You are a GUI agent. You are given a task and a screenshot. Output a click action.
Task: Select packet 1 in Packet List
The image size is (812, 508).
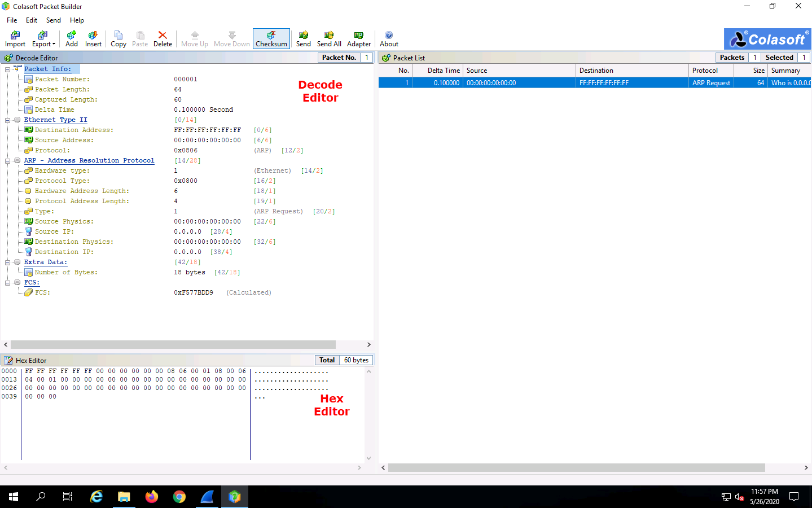click(595, 82)
